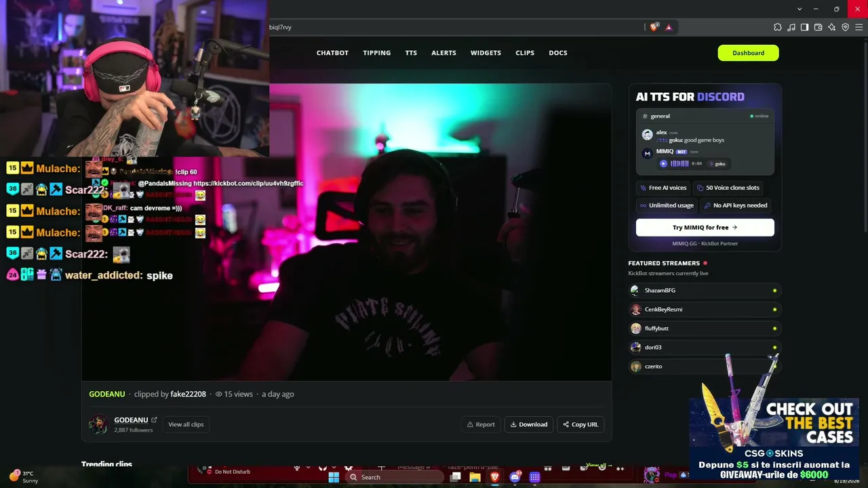Open the Windows Start menu
The height and width of the screenshot is (488, 868).
(x=334, y=477)
